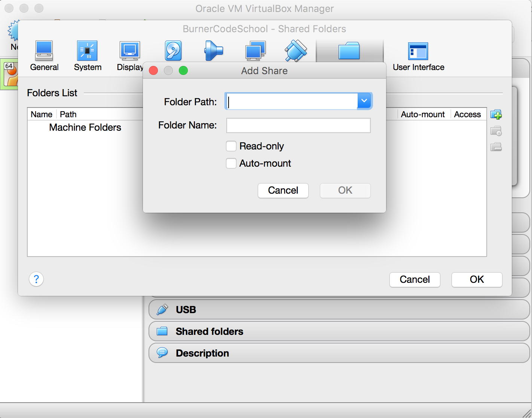Click OK in Shared Folders settings window
Viewport: 532px width, 418px height.
coord(477,279)
